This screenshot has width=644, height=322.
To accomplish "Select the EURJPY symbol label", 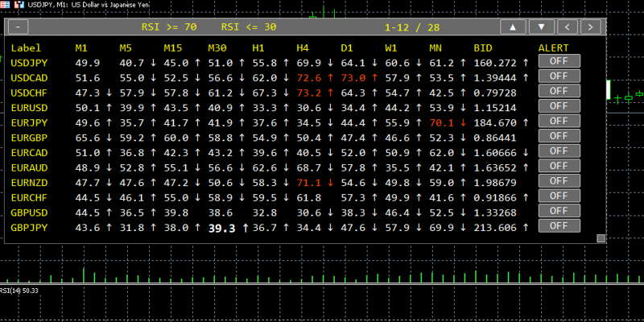I will 29,123.
